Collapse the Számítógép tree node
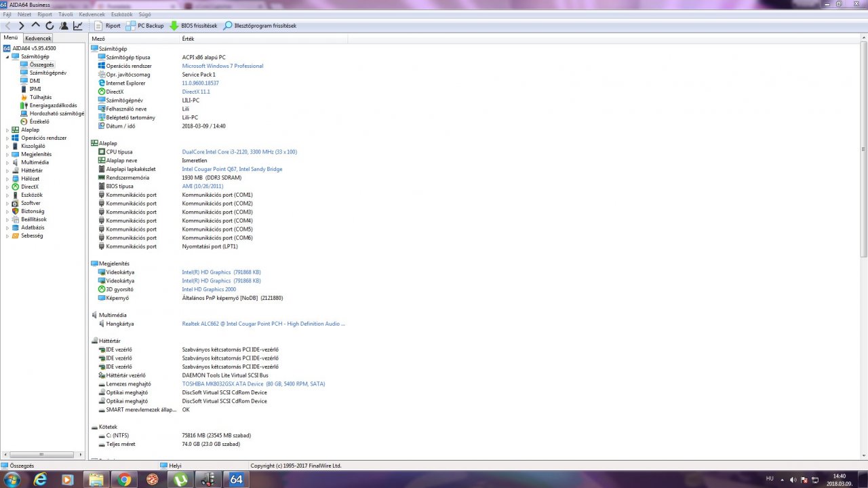The image size is (868, 488). point(7,56)
